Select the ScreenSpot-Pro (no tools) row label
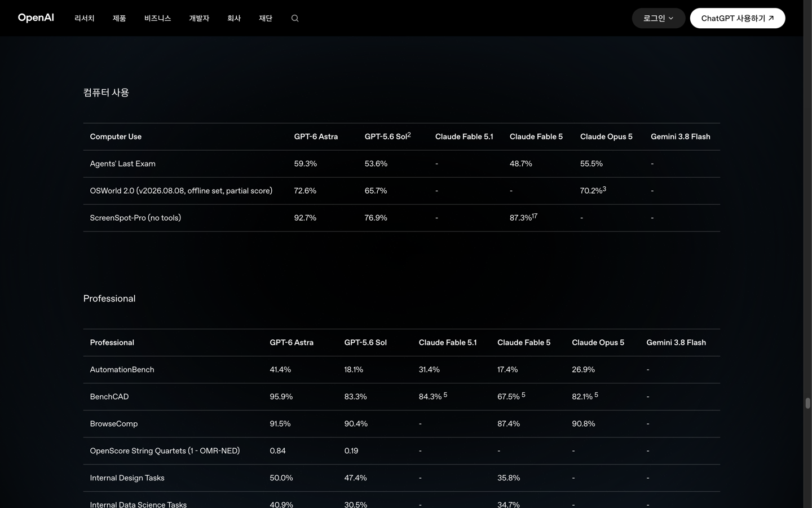The image size is (812, 508). pos(135,218)
